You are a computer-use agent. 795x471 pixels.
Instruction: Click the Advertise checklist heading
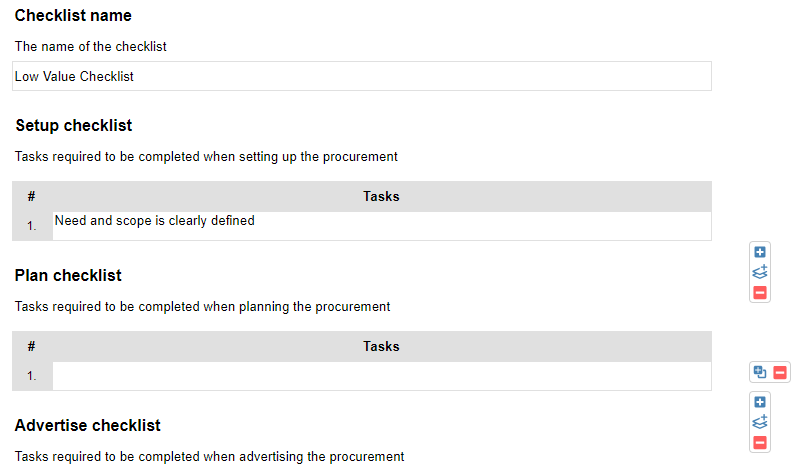click(x=88, y=425)
